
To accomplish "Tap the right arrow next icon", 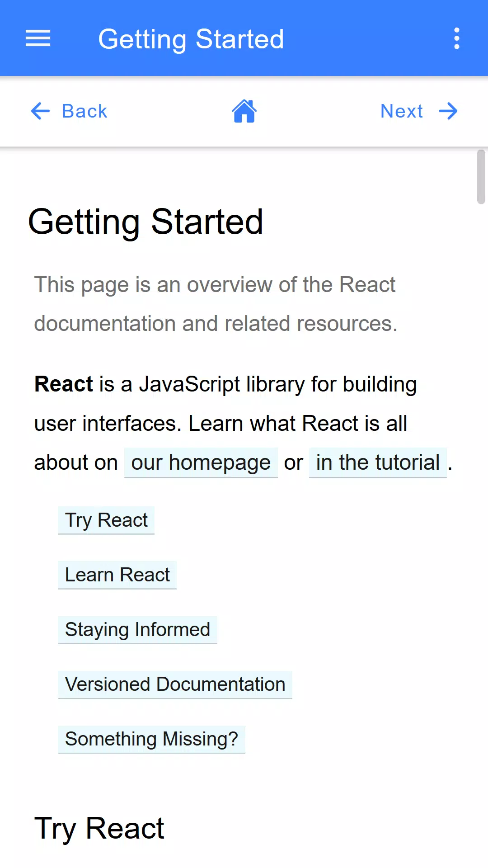I will pos(448,111).
